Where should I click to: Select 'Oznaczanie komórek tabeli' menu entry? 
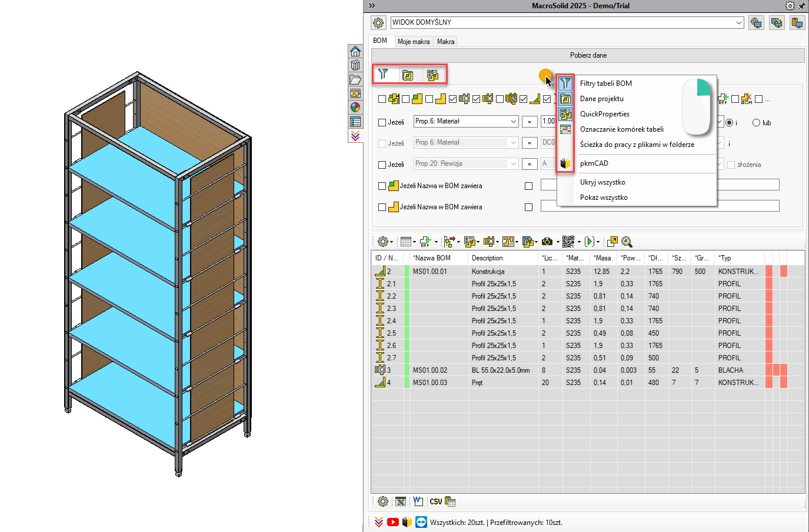tap(621, 129)
